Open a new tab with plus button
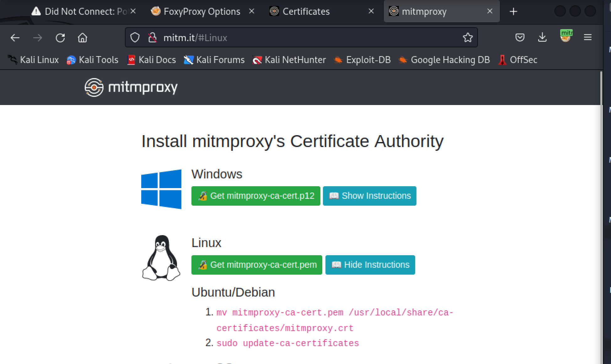Screen dimensions: 611x364 513,12
